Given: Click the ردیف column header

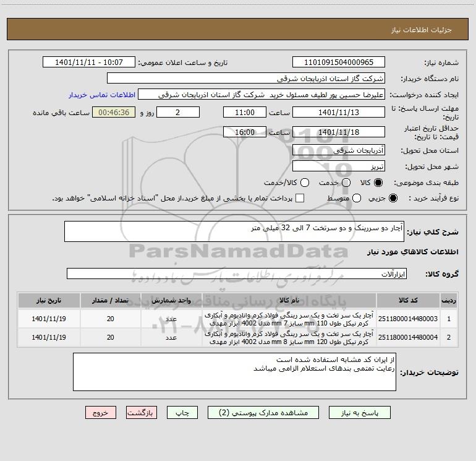Looking at the screenshot, I should [x=449, y=300].
